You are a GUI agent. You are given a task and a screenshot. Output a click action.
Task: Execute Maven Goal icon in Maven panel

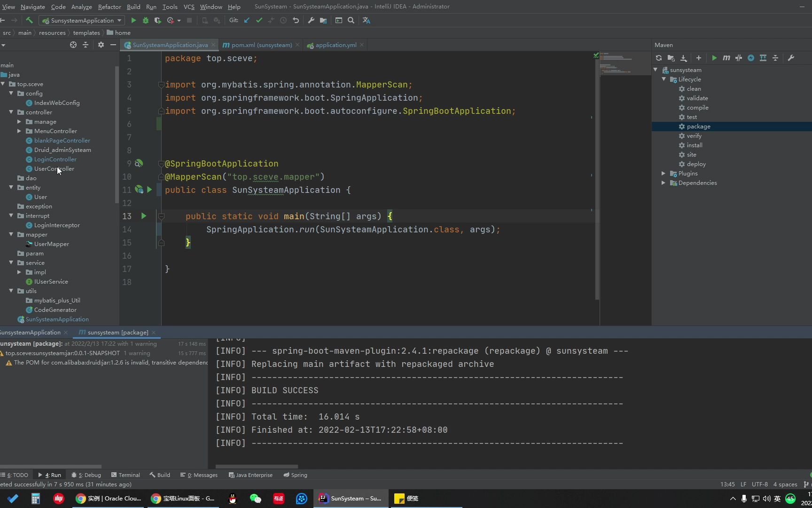pos(726,58)
